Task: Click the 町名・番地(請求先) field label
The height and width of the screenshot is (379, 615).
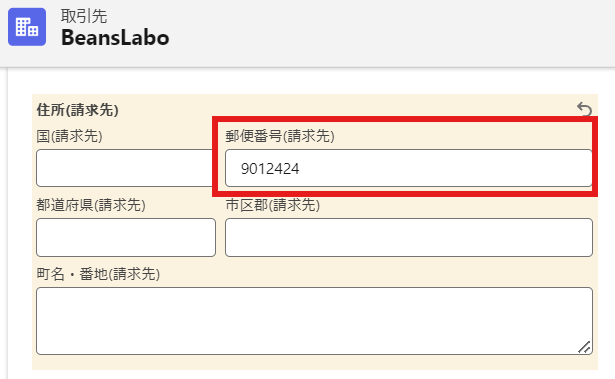Action: click(x=98, y=274)
